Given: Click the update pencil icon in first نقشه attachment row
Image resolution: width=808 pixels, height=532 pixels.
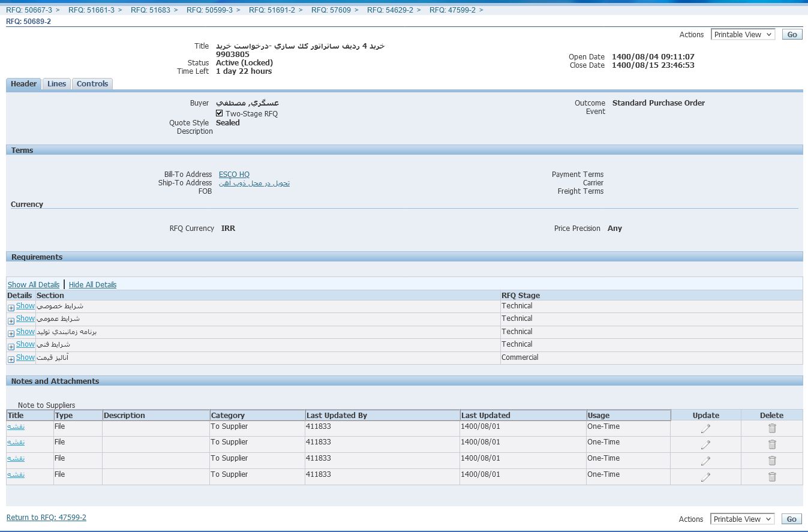Looking at the screenshot, I should pyautogui.click(x=705, y=428).
